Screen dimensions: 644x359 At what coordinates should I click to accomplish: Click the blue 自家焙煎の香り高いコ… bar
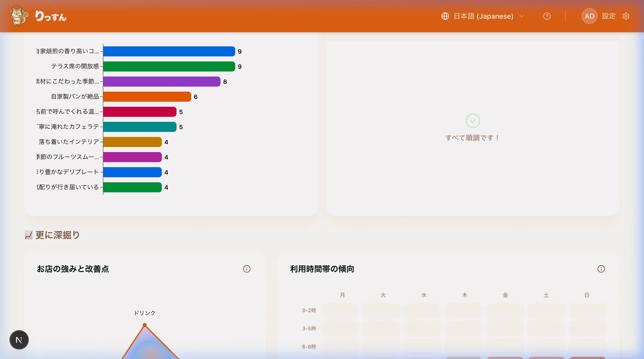click(169, 51)
